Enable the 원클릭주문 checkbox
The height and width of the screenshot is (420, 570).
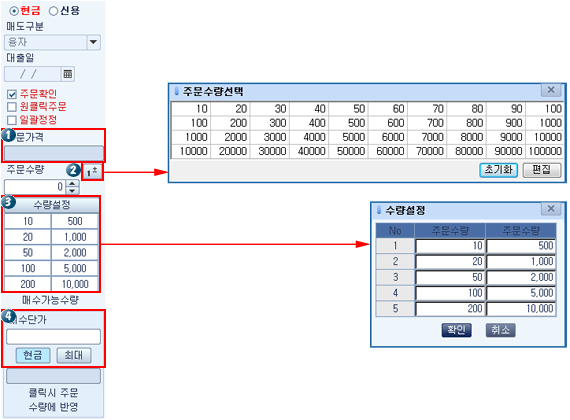(x=12, y=107)
